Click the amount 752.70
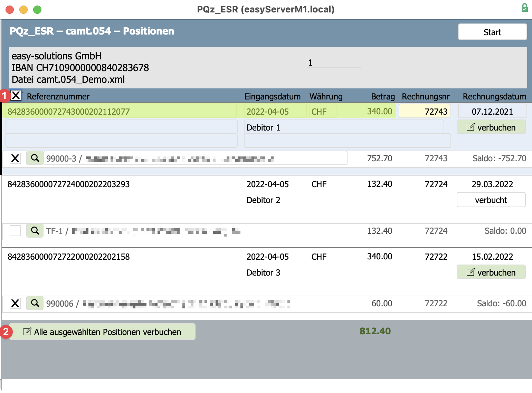This screenshot has height=393, width=532. click(x=379, y=159)
